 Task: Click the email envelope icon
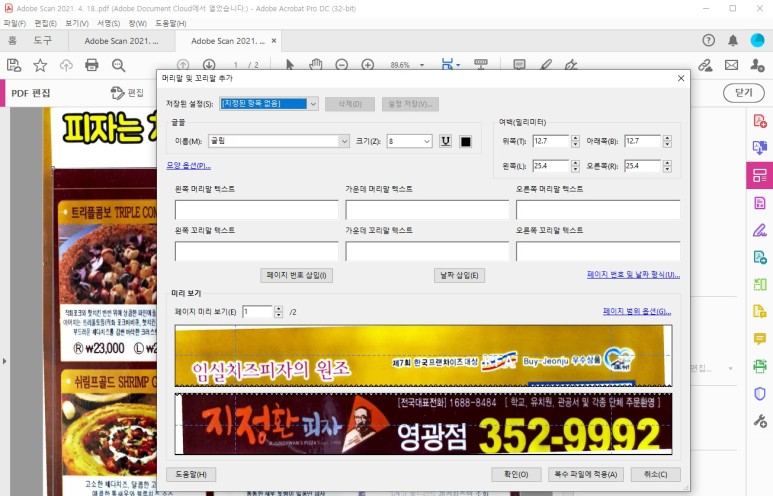pyautogui.click(x=732, y=65)
